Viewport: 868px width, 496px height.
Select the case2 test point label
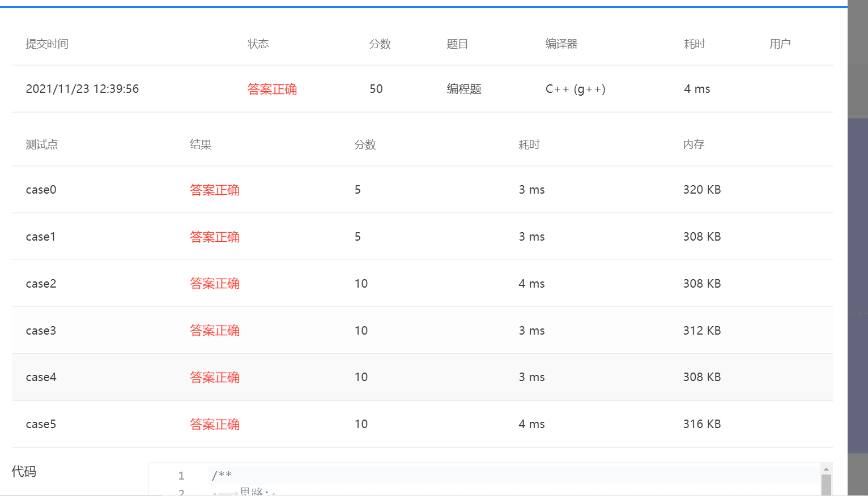(x=41, y=284)
